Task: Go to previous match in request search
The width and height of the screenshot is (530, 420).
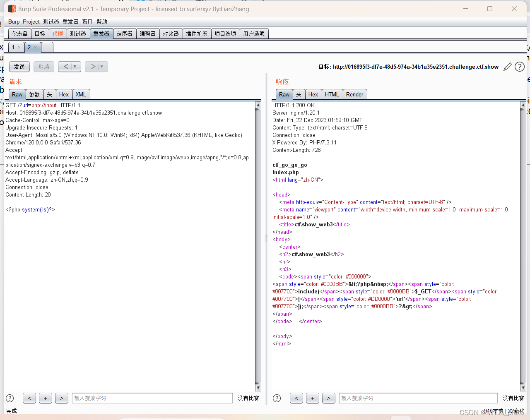Action: pyautogui.click(x=29, y=398)
